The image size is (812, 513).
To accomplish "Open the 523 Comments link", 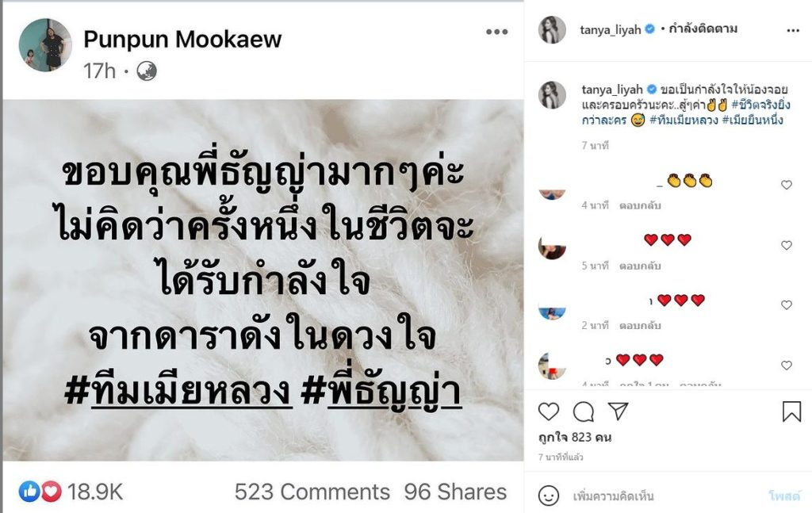I will point(312,492).
